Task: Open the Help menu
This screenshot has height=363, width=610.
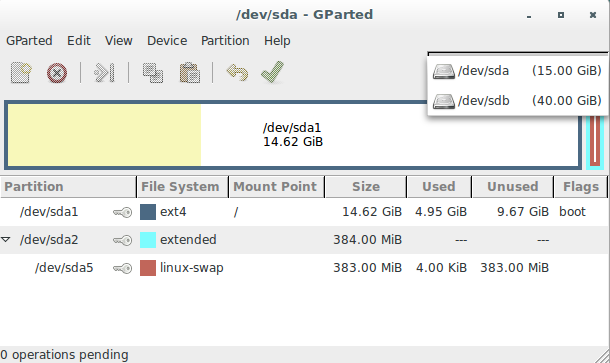Action: pos(277,40)
